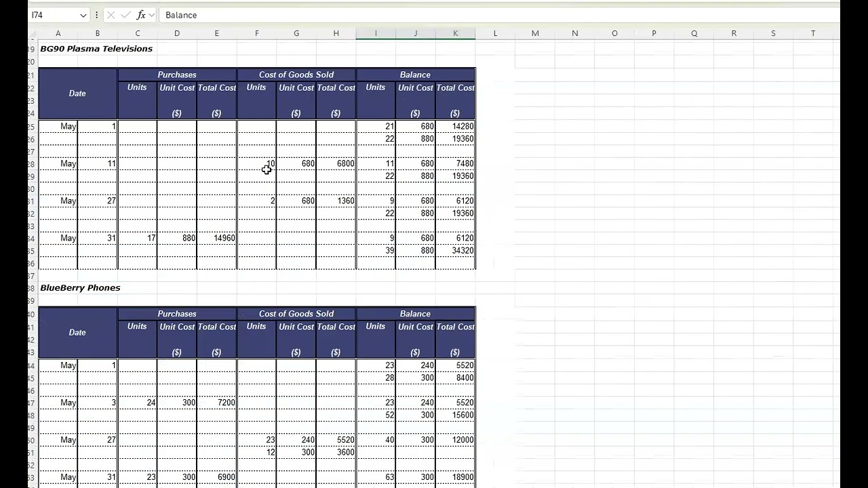Select cell with value 14280
The height and width of the screenshot is (488, 868).
(456, 127)
